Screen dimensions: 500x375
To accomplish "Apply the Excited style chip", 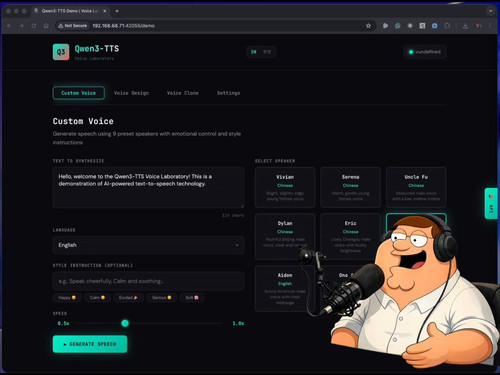I will [128, 298].
